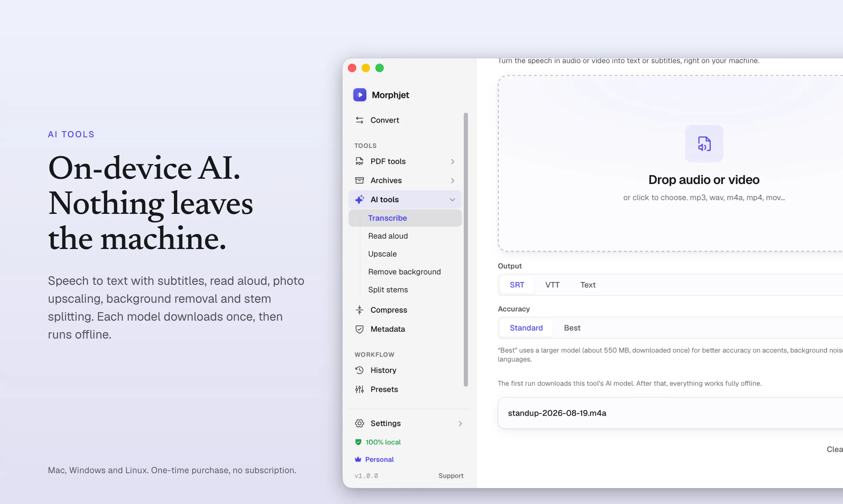Click Drop audio or video heading
The height and width of the screenshot is (504, 843).
click(x=704, y=180)
